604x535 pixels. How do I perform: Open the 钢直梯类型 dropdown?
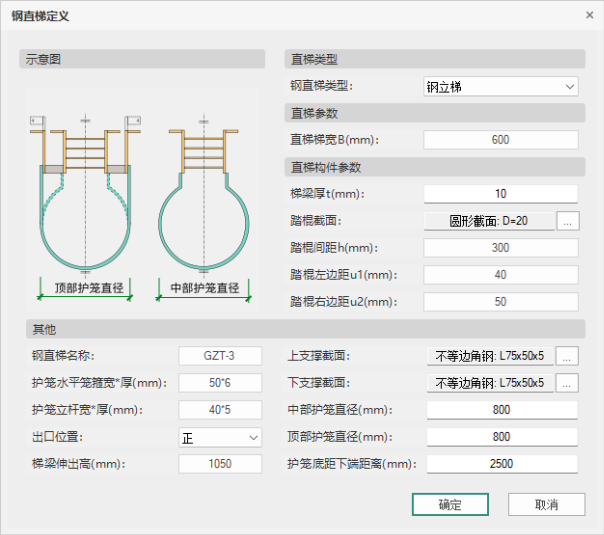click(x=500, y=87)
